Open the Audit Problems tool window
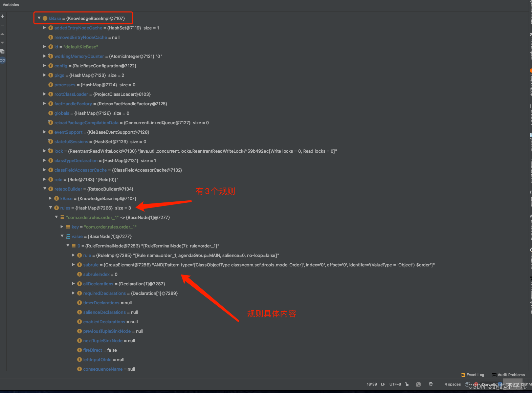Screen dimensions: 532x393 pyautogui.click(x=508, y=375)
